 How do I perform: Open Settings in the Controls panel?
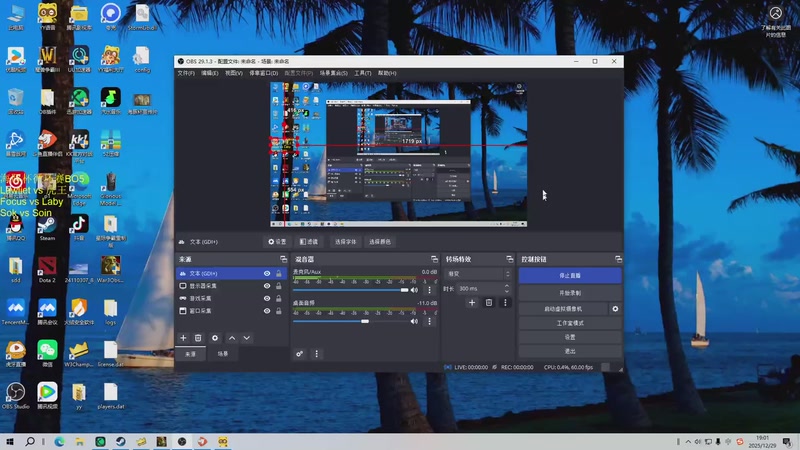pos(570,337)
